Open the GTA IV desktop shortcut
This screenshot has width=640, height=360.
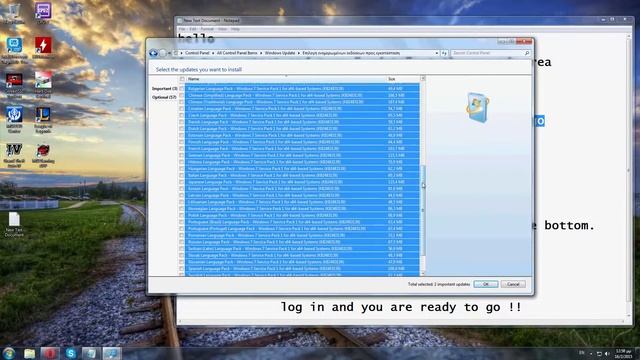(14, 155)
